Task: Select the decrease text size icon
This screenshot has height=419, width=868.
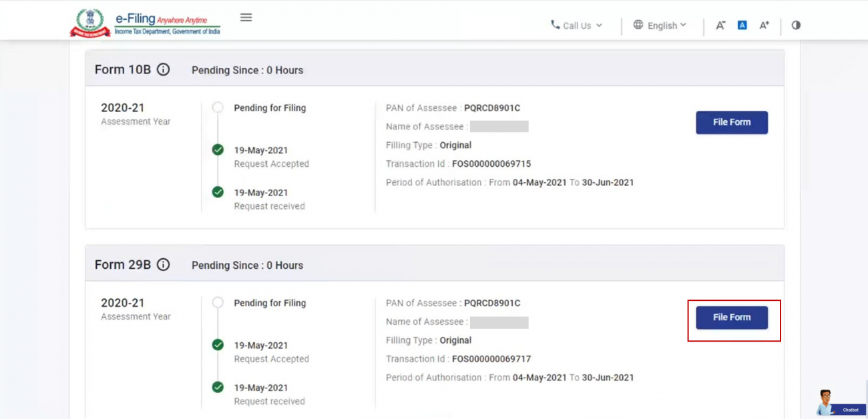Action: [720, 25]
